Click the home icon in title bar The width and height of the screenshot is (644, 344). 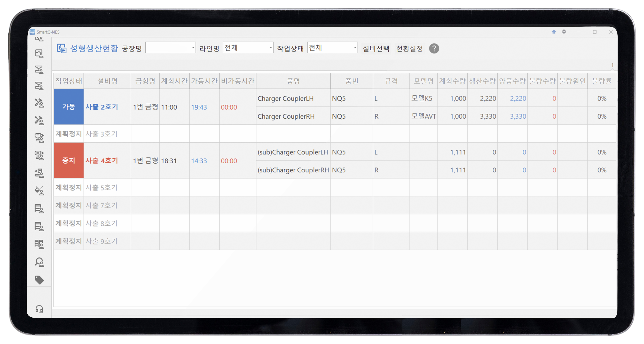554,32
